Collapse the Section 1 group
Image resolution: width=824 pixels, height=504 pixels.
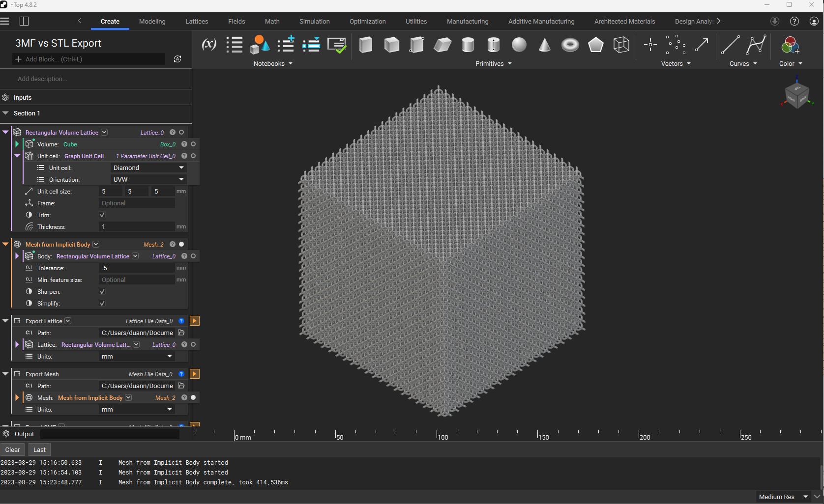coord(6,113)
